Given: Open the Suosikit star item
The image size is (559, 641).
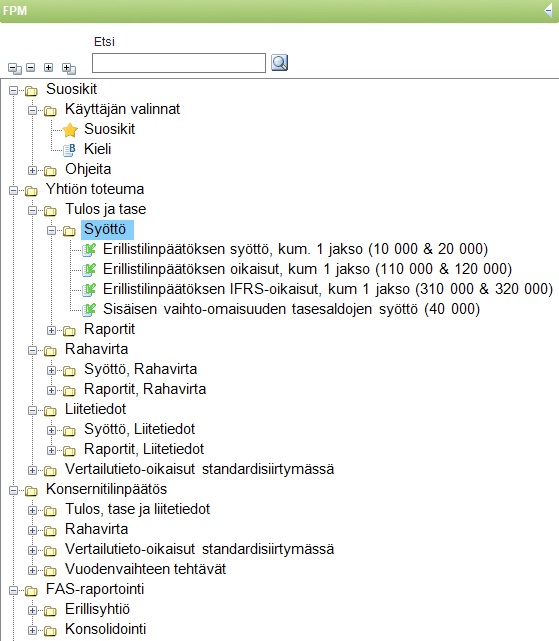Looking at the screenshot, I should (x=109, y=129).
